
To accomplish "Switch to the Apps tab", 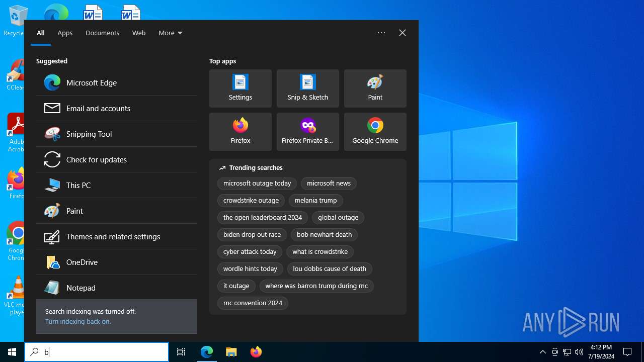I will (65, 33).
